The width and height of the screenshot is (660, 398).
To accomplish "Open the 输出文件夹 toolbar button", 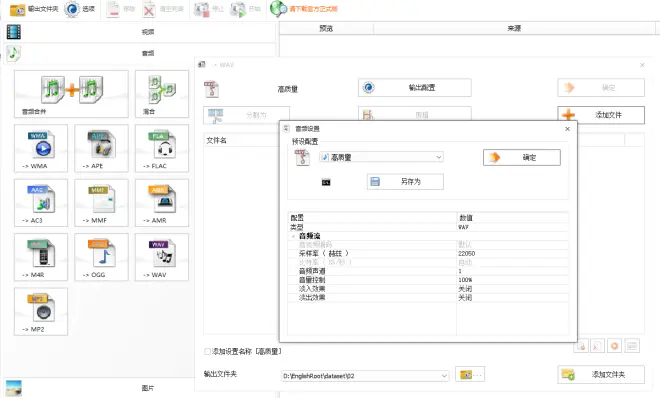I will click(34, 9).
